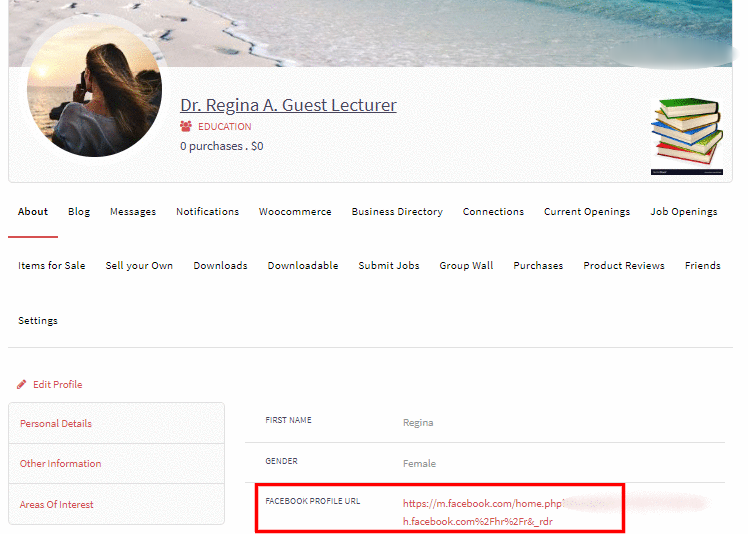Open the Business Directory tab

point(397,212)
